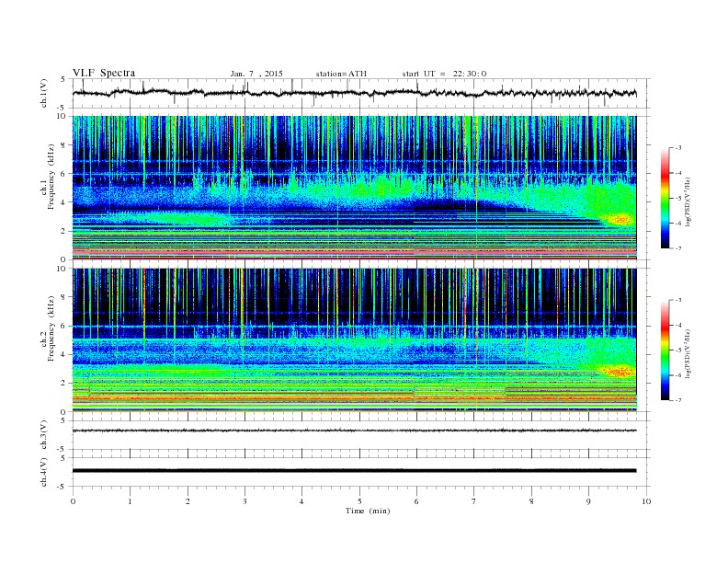
Task: Click the "2" kHz tick on ch.1 frequency axis
Action: (63, 231)
